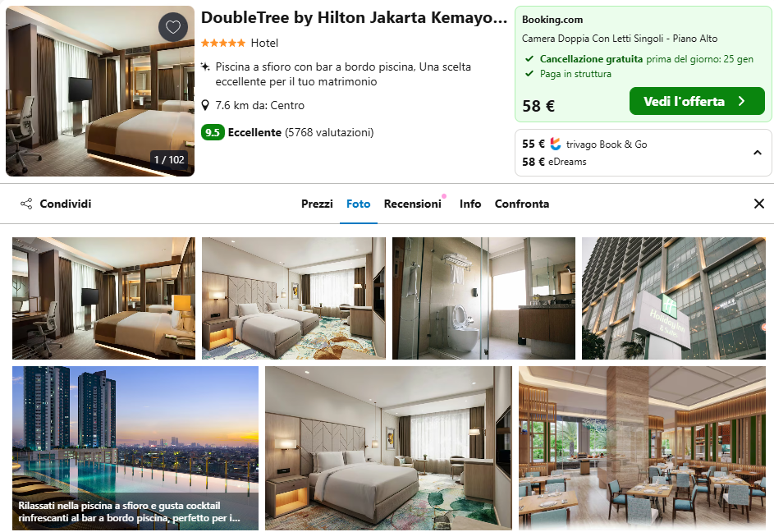Open the infinity pool sunset photo
Image resolution: width=774 pixels, height=532 pixels.
135,448
